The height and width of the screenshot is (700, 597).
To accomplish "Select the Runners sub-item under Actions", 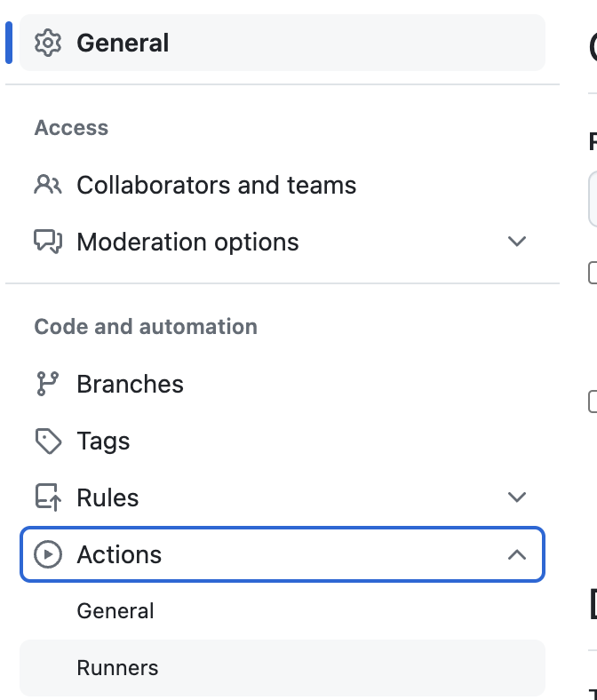I will (283, 668).
